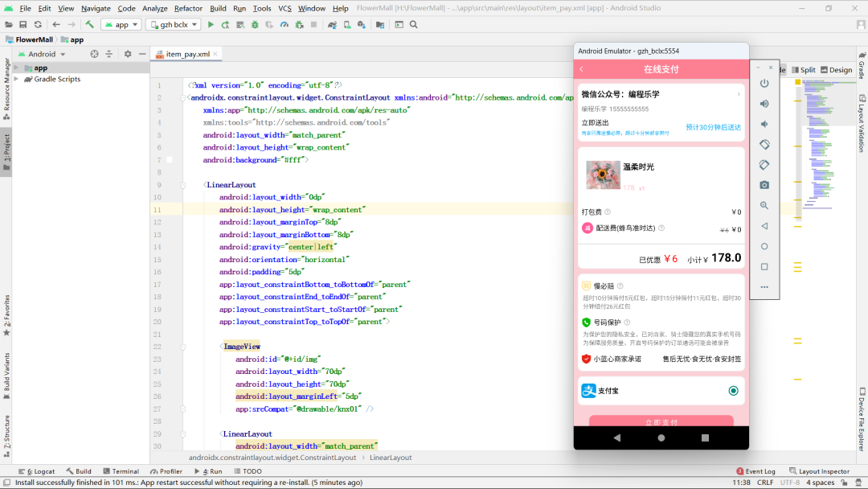Open the File menu
The height and width of the screenshot is (489, 868).
pyautogui.click(x=26, y=8)
